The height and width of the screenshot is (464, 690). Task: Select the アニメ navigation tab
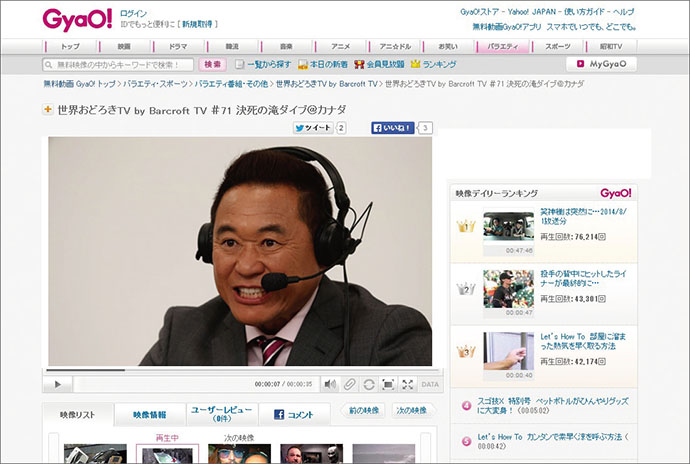point(341,46)
